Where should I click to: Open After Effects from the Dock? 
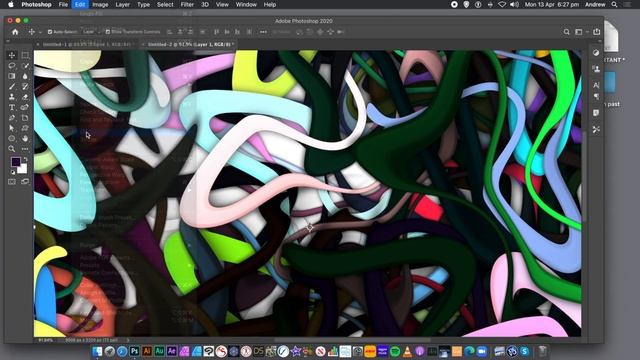coord(172,351)
